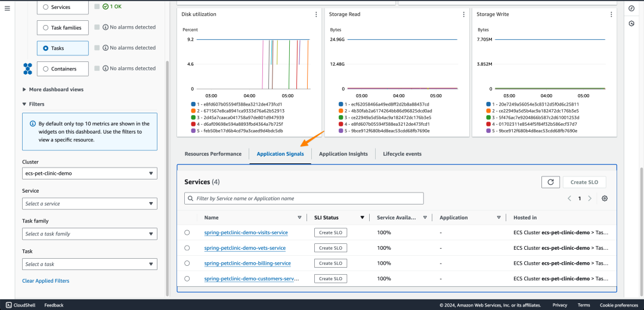Expand More dashboard views section
The width and height of the screenshot is (644, 310).
53,89
